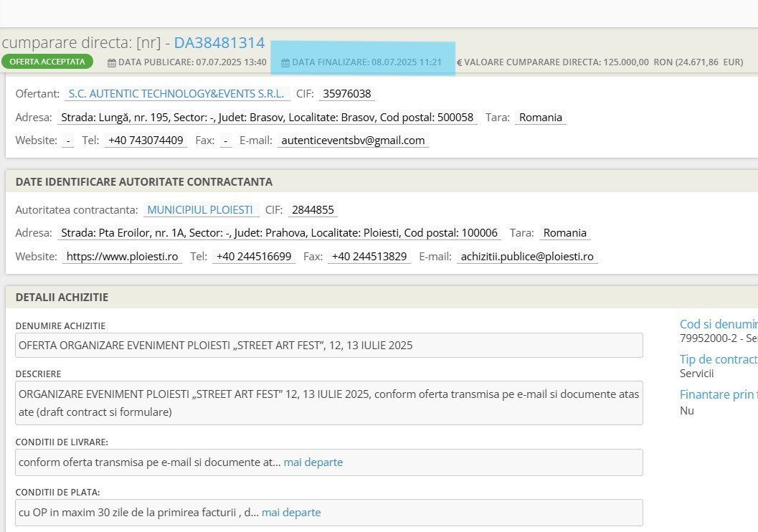This screenshot has height=532, width=758.
Task: Click the authority CIF value 2844855
Action: pos(312,210)
